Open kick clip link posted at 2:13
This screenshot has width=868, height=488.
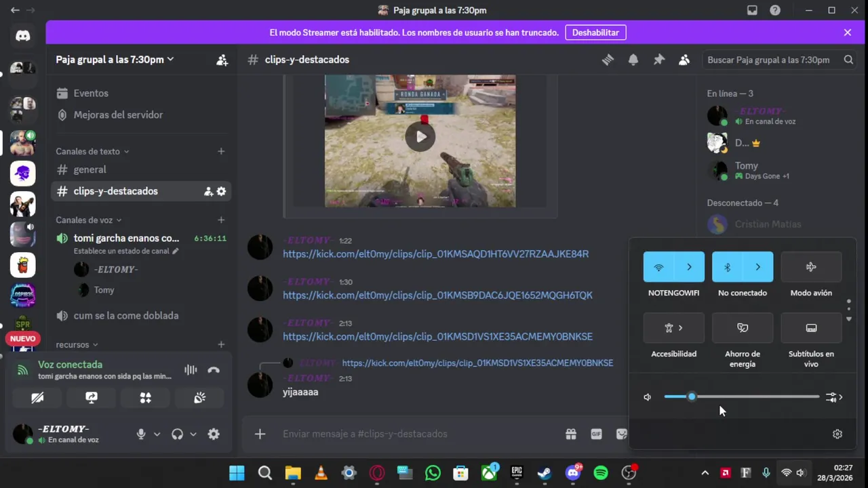coord(437,336)
